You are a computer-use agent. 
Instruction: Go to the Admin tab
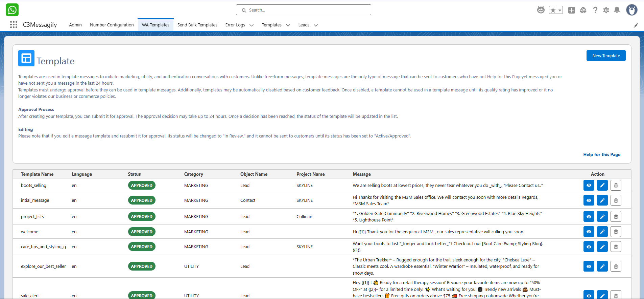click(x=75, y=25)
